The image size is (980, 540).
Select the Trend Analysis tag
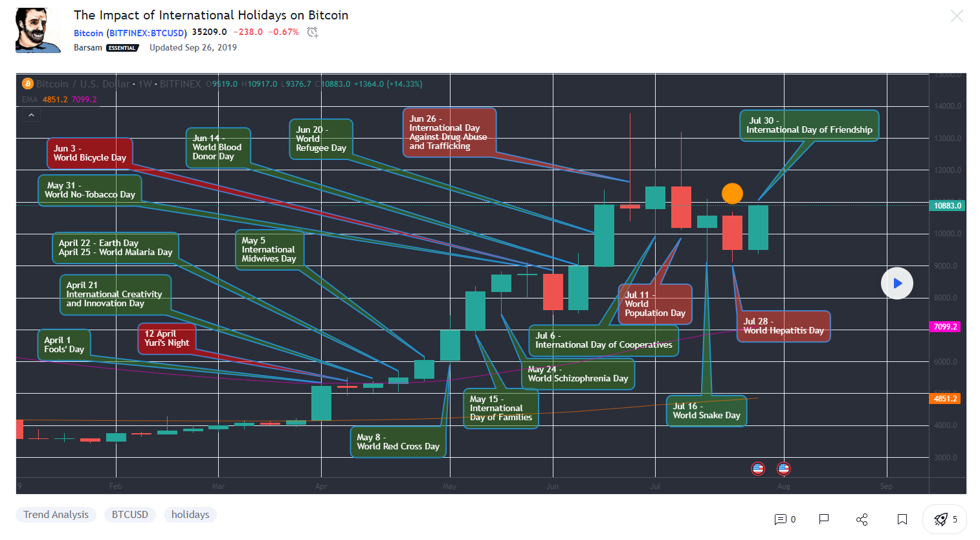[x=56, y=515]
